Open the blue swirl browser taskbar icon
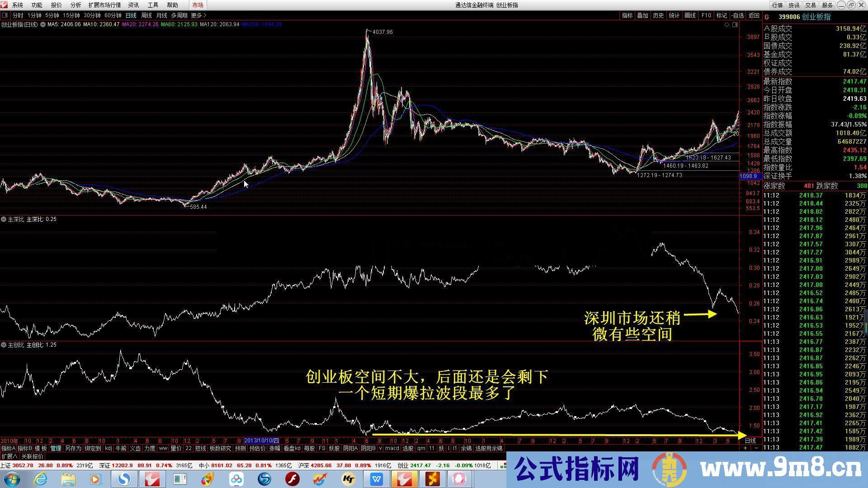The width and height of the screenshot is (868, 488). [x=264, y=479]
